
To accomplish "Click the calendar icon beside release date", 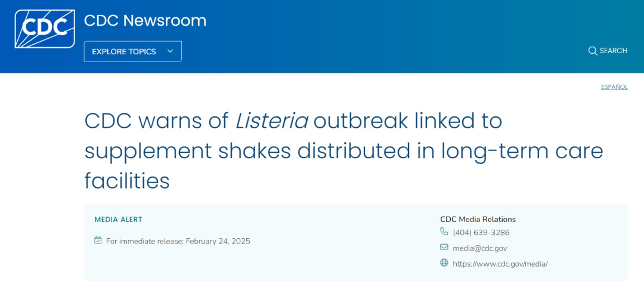I will (x=98, y=240).
